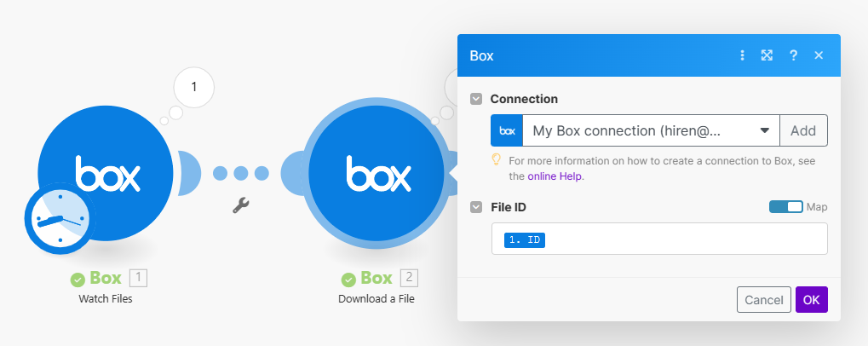This screenshot has height=346, width=868.
Task: Click the wrench icon on the route
Action: 240,206
